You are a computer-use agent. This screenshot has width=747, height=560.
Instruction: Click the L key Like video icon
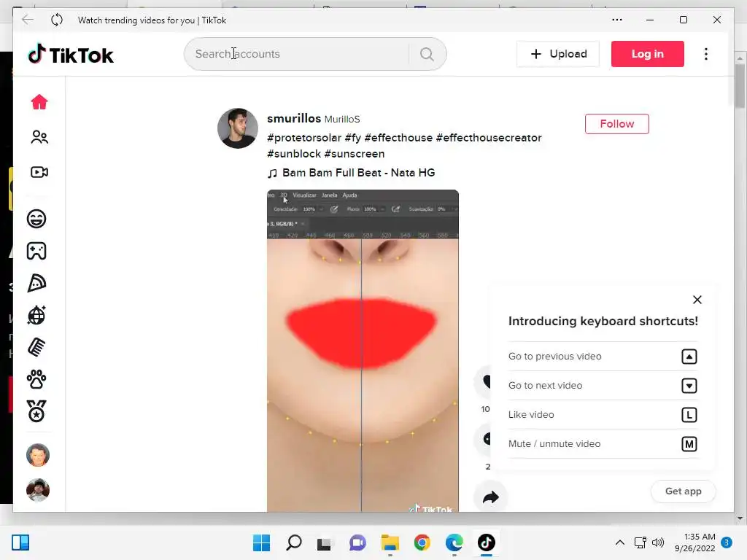[x=689, y=415]
